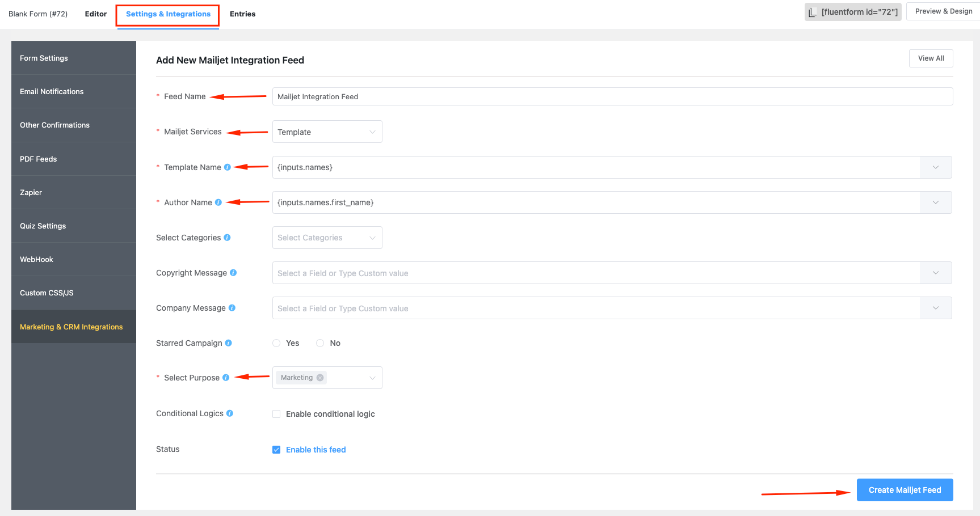The height and width of the screenshot is (516, 980).
Task: Click info icon beside Template Name
Action: (x=228, y=167)
